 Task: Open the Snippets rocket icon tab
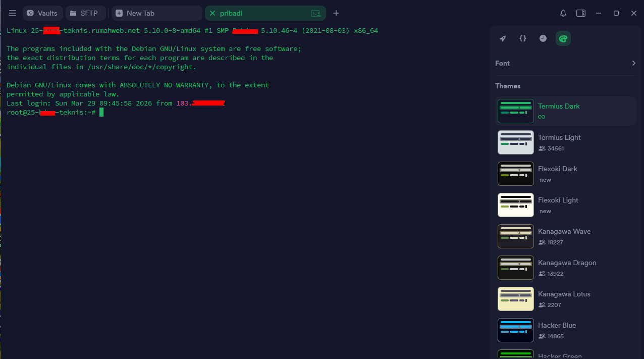[x=503, y=38]
